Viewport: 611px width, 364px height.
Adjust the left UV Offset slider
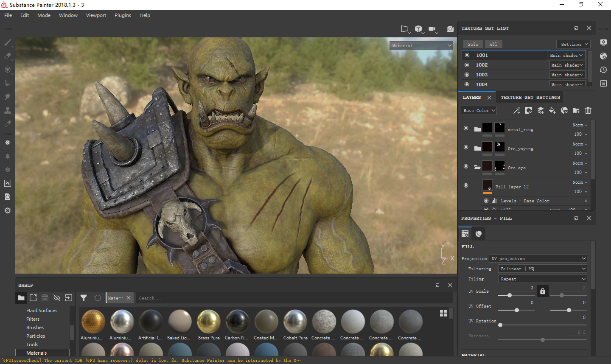(x=517, y=310)
